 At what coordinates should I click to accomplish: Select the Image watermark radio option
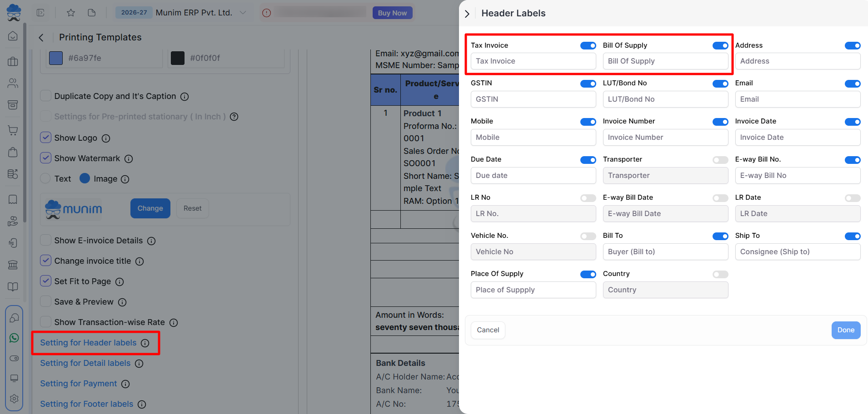pos(85,178)
